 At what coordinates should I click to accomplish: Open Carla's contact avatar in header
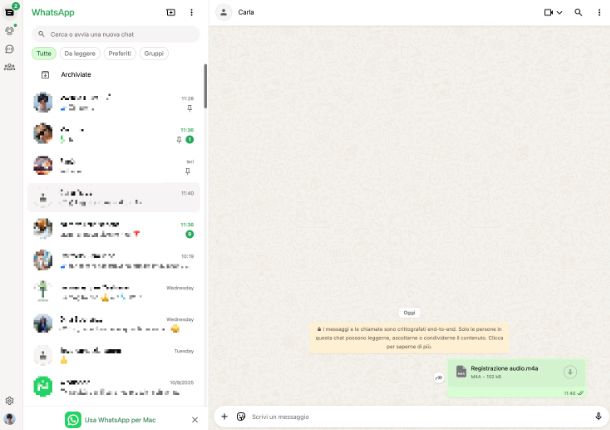(224, 12)
